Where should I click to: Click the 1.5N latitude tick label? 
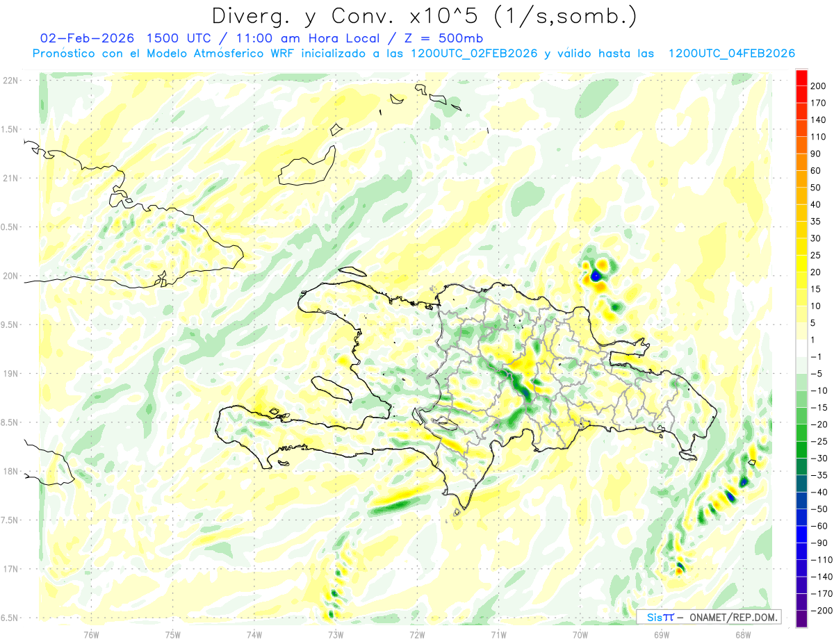(10, 129)
